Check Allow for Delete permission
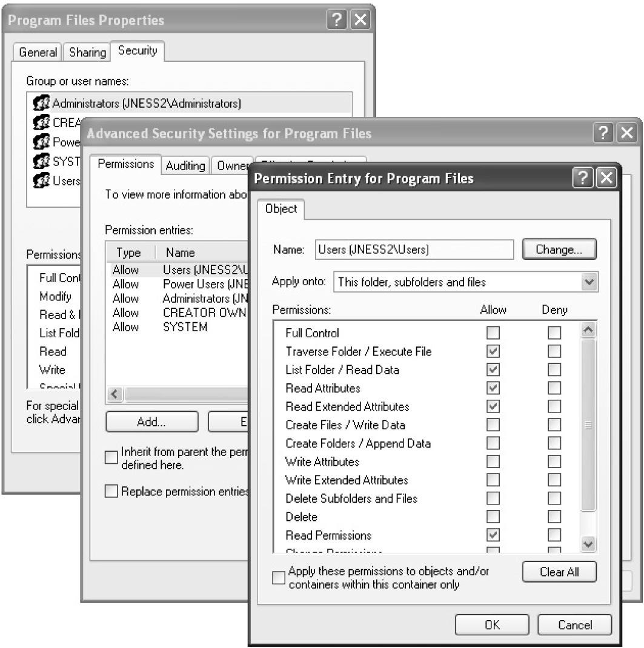644x648 pixels. [x=493, y=517]
